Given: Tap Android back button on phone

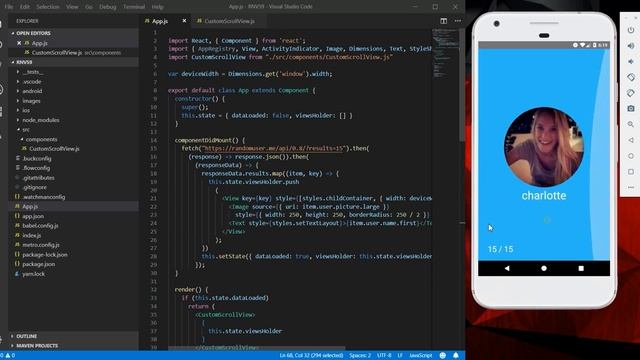Looking at the screenshot, I should (507, 268).
